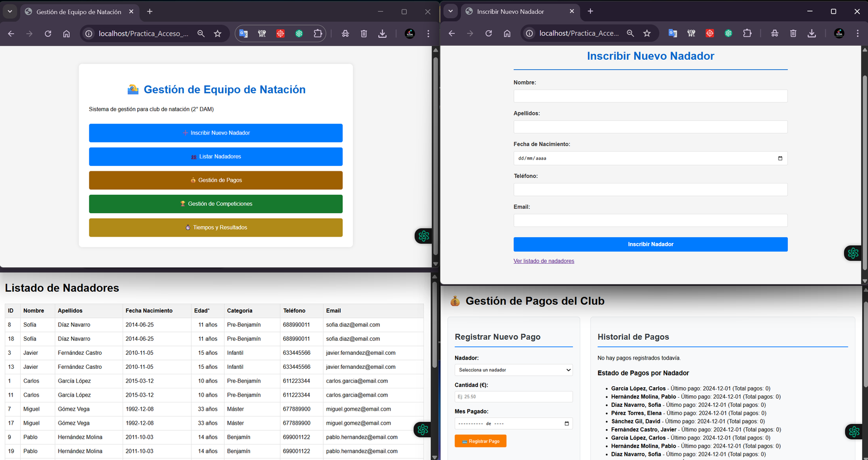Reload the Gestión de Equipo de Natación page
868x460 pixels.
pyautogui.click(x=48, y=34)
